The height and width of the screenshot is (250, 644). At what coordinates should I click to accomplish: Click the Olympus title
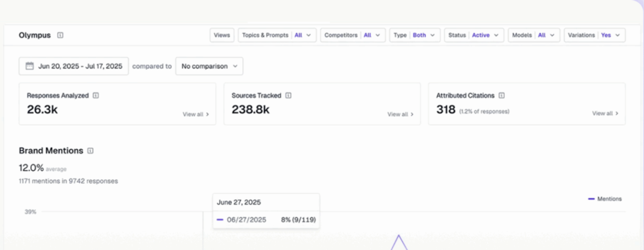tap(35, 35)
